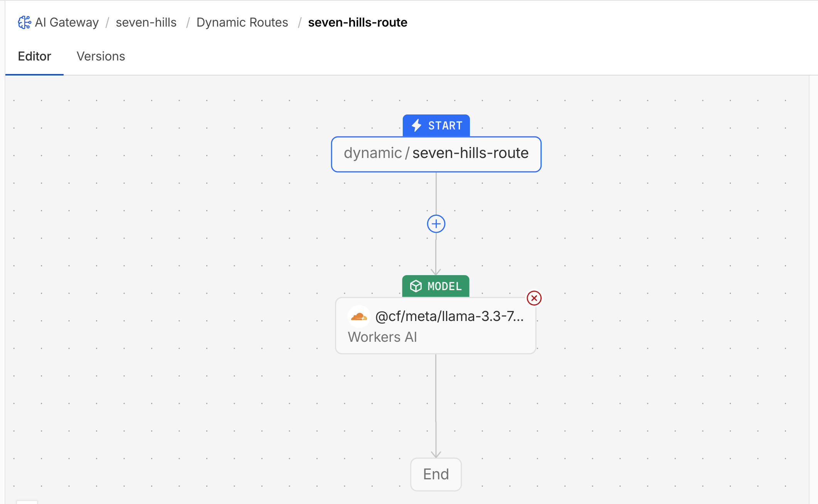Go to seven-hills gateway breadcrumb
This screenshot has height=504, width=818.
tap(146, 22)
